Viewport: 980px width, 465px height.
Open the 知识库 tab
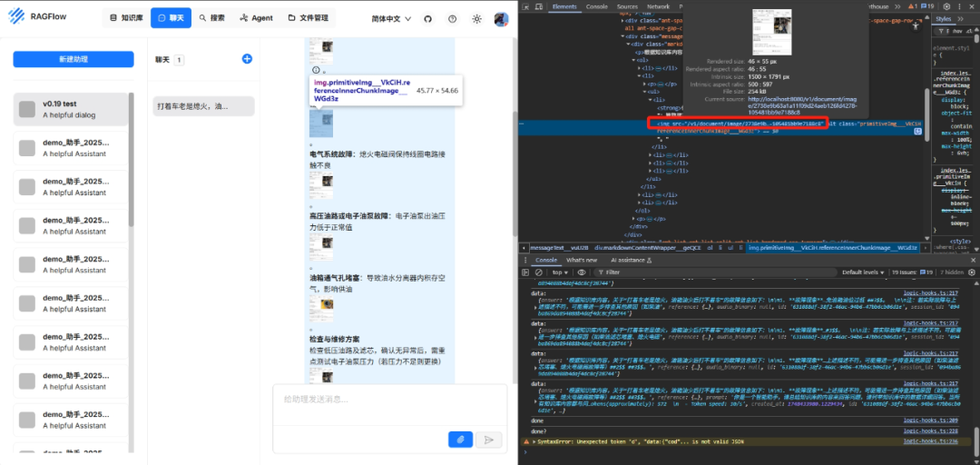pyautogui.click(x=126, y=18)
